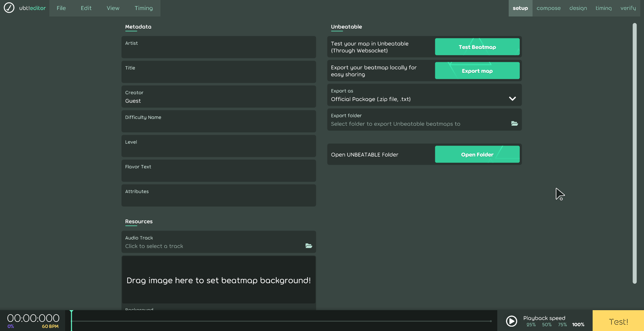Switch to the setup tab
Viewport: 644px width, 331px height.
[x=520, y=8]
